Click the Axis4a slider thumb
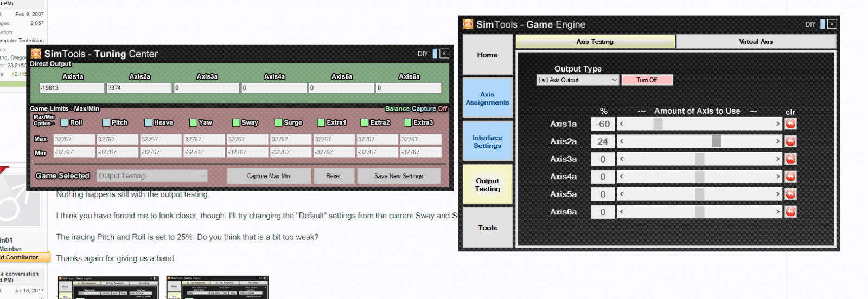868x299 pixels. tap(700, 177)
